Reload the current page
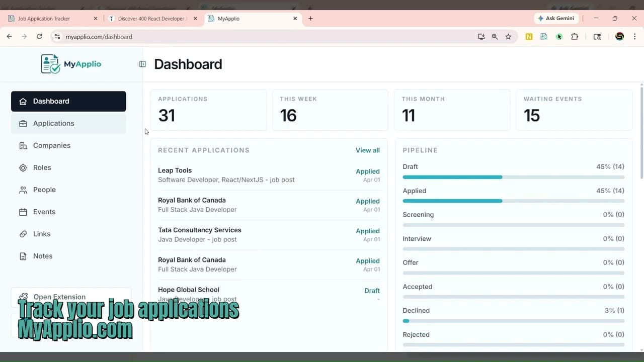644x362 pixels. (x=39, y=37)
